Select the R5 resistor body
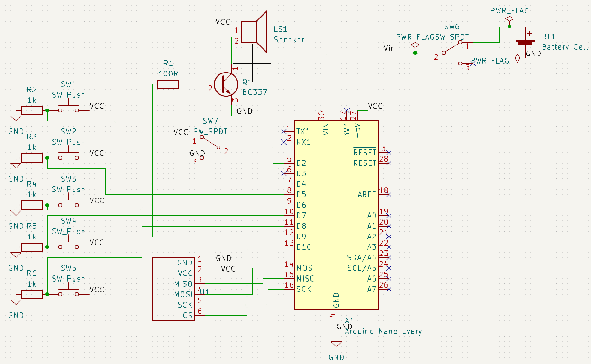The image size is (591, 364). pyautogui.click(x=31, y=247)
